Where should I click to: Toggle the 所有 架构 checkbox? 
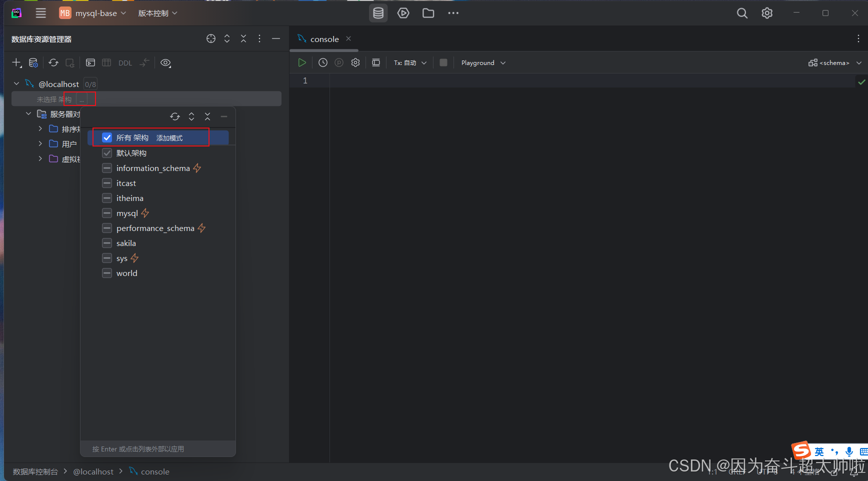107,137
